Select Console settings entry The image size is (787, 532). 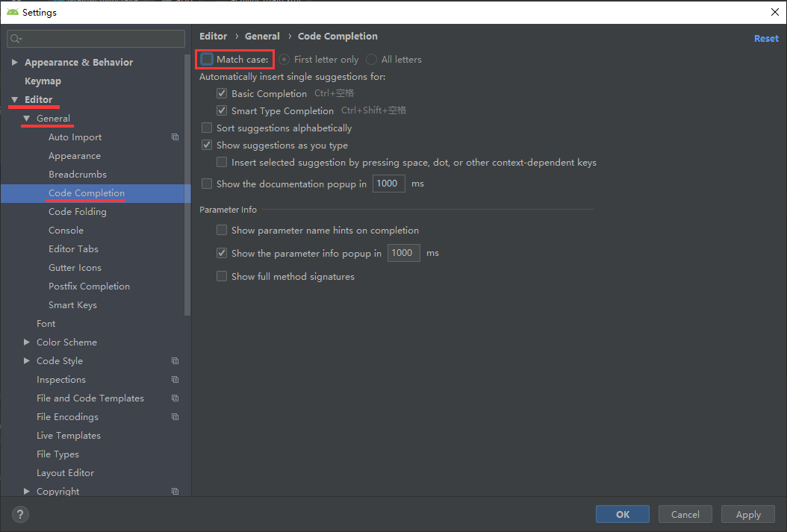tap(66, 230)
